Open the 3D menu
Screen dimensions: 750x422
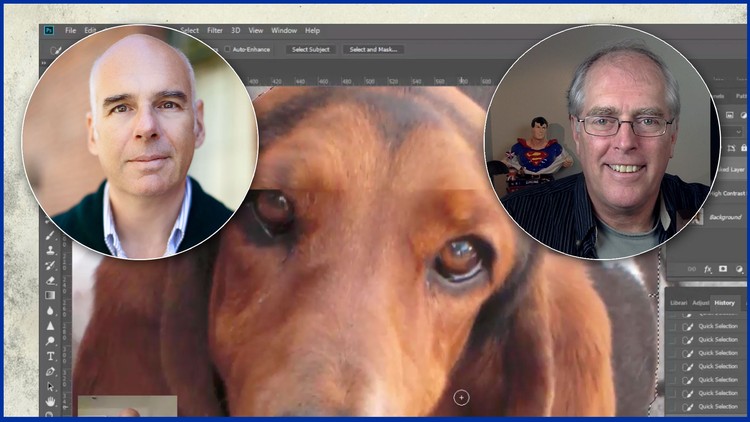(x=235, y=30)
